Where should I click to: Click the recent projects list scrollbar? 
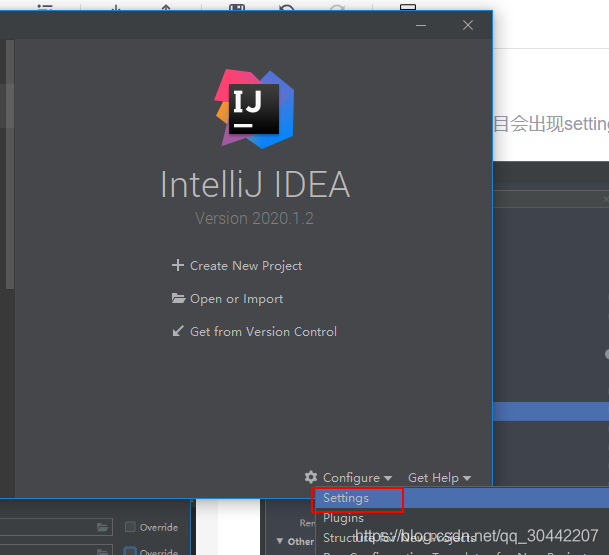coord(10,164)
